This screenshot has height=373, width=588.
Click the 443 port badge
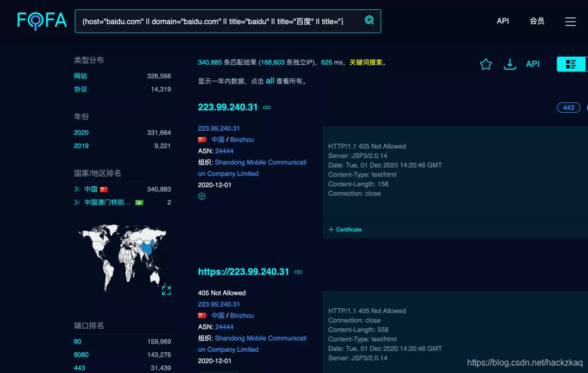click(x=568, y=108)
